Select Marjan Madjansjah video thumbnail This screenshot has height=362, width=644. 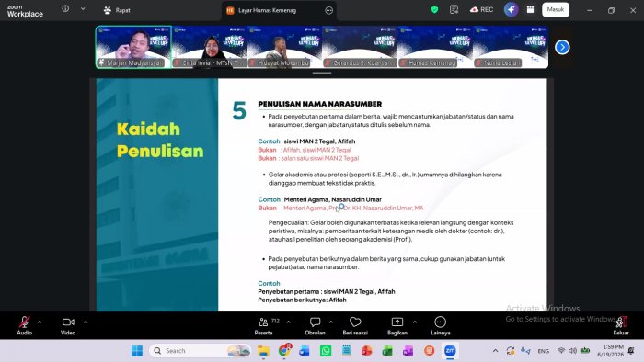click(133, 47)
